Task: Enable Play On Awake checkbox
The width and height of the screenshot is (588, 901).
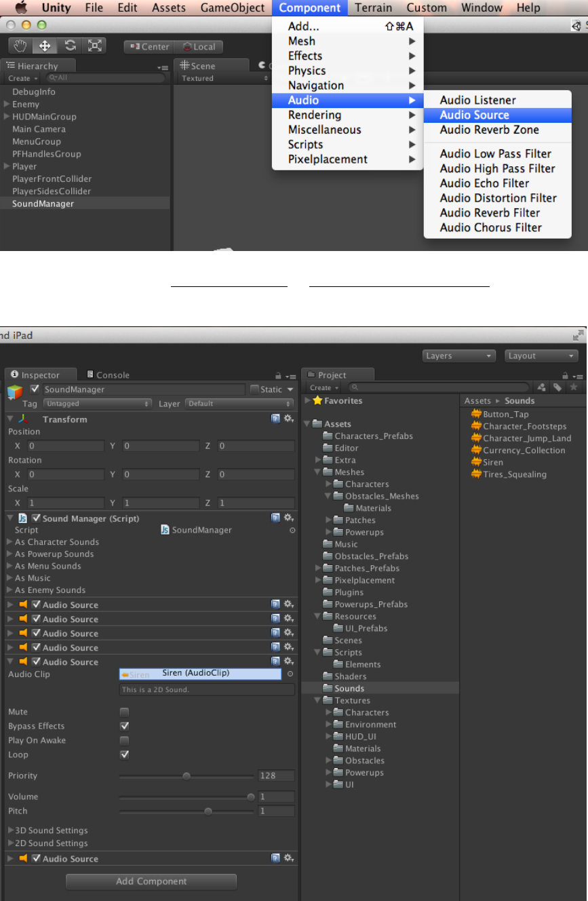Action: (x=124, y=740)
